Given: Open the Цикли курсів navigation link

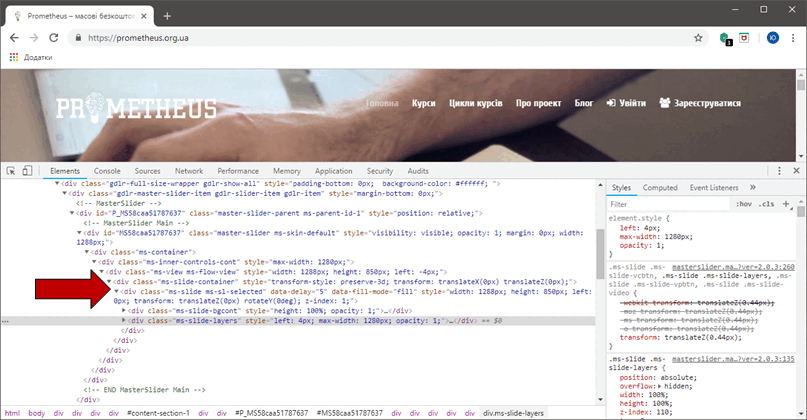Looking at the screenshot, I should tap(476, 103).
